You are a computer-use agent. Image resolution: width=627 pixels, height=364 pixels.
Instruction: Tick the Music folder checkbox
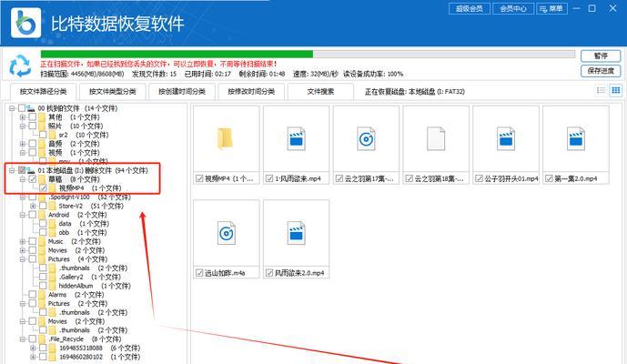[x=33, y=241]
